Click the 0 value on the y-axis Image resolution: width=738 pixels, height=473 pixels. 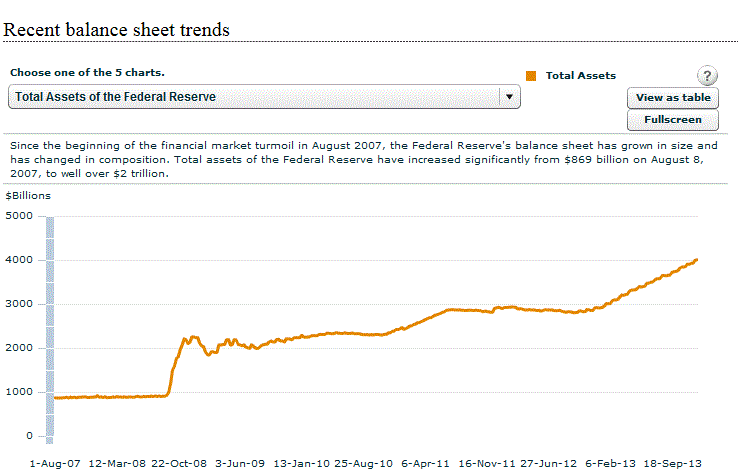[x=28, y=436]
